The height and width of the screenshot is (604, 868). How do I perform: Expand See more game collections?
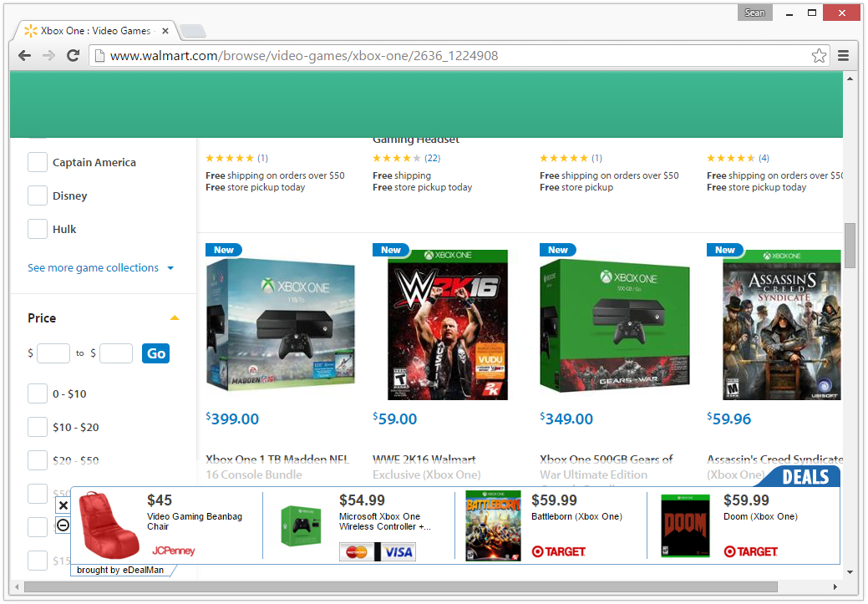coord(100,268)
